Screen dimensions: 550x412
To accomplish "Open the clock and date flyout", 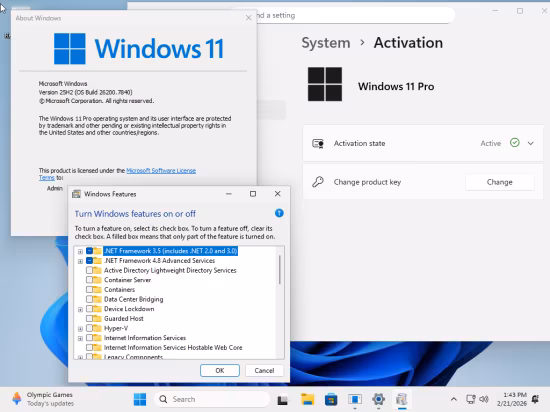I will (x=511, y=399).
